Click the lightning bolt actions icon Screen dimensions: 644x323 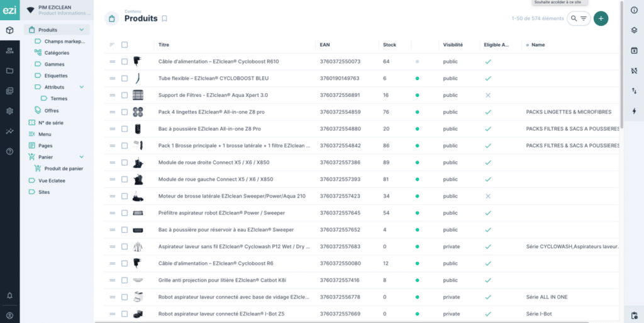coord(634,111)
